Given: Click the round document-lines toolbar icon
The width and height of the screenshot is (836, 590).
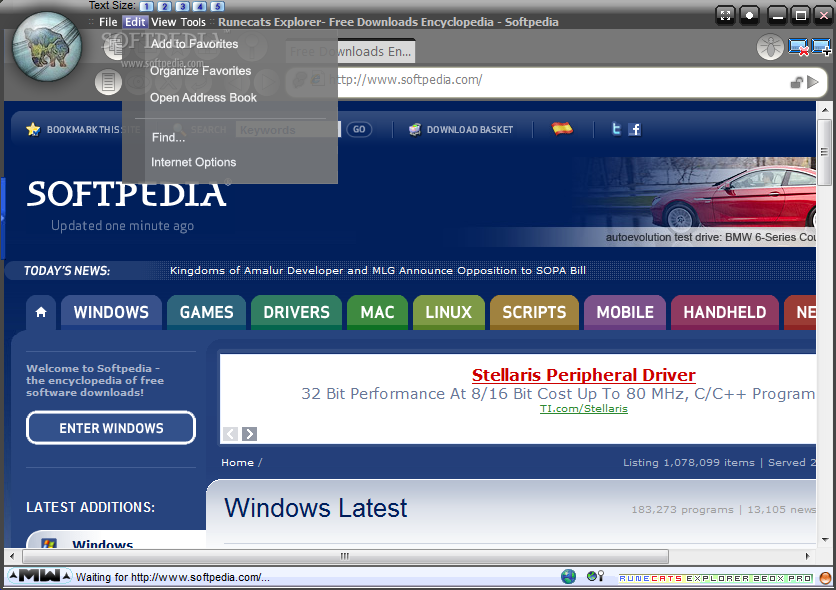Looking at the screenshot, I should point(108,82).
